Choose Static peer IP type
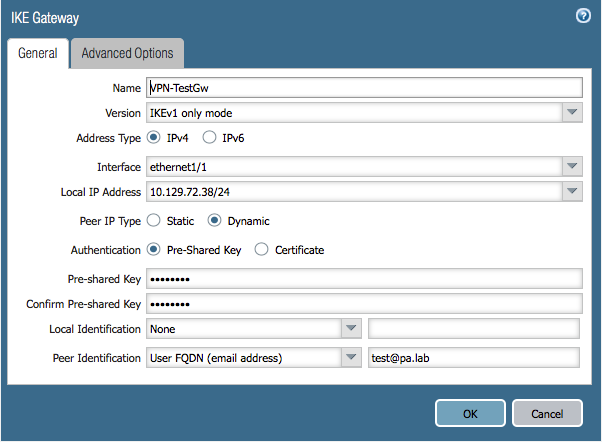 [154, 220]
